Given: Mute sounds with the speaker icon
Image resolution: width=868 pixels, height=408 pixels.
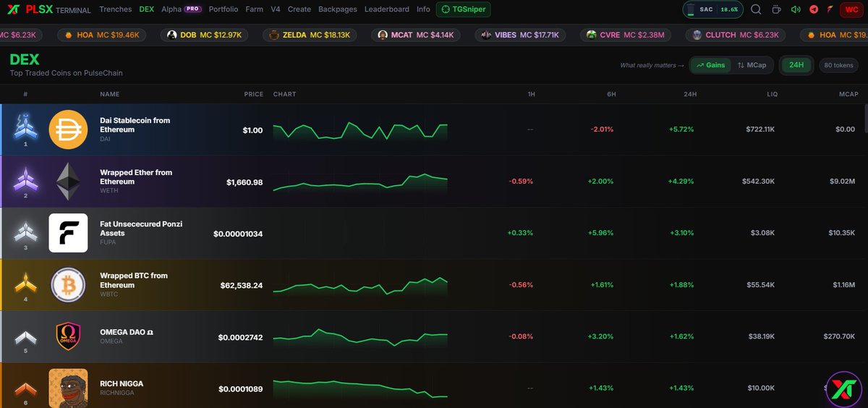Looking at the screenshot, I should (796, 9).
